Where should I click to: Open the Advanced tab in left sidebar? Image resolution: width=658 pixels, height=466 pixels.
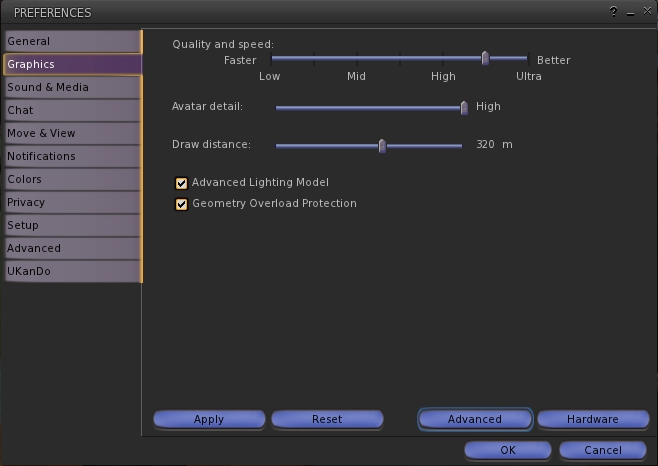[x=72, y=248]
